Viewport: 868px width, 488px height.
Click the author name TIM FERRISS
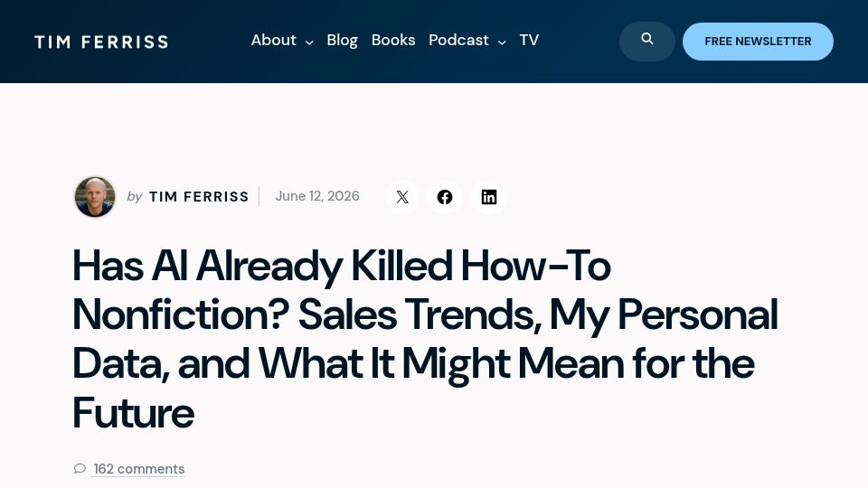point(199,197)
